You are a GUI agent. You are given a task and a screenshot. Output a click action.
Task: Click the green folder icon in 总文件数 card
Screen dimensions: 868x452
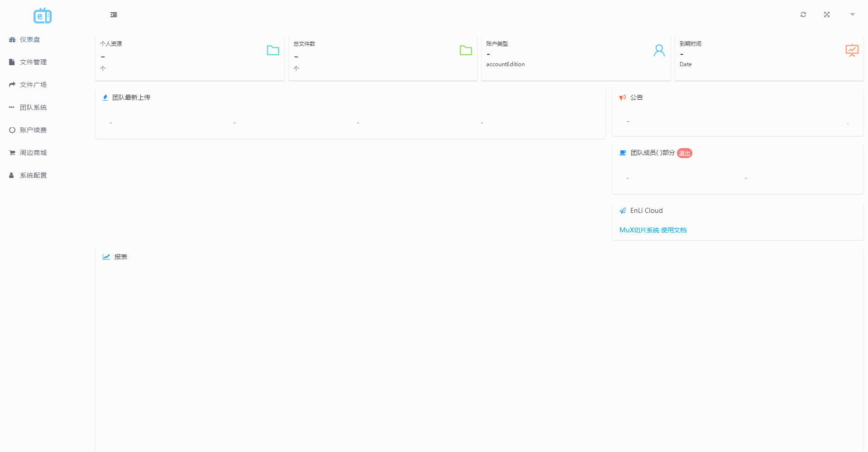[465, 50]
